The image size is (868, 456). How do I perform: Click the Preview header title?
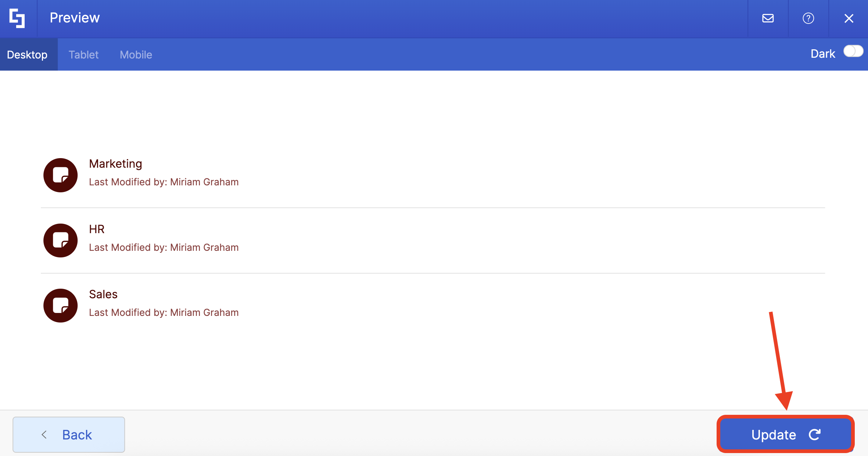click(x=75, y=18)
